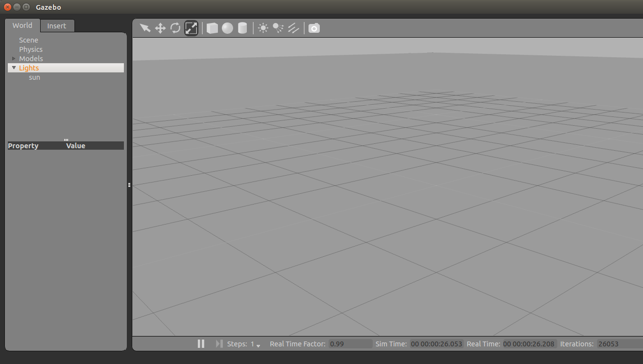
Task: Activate the translate mode tool
Action: coord(160,28)
